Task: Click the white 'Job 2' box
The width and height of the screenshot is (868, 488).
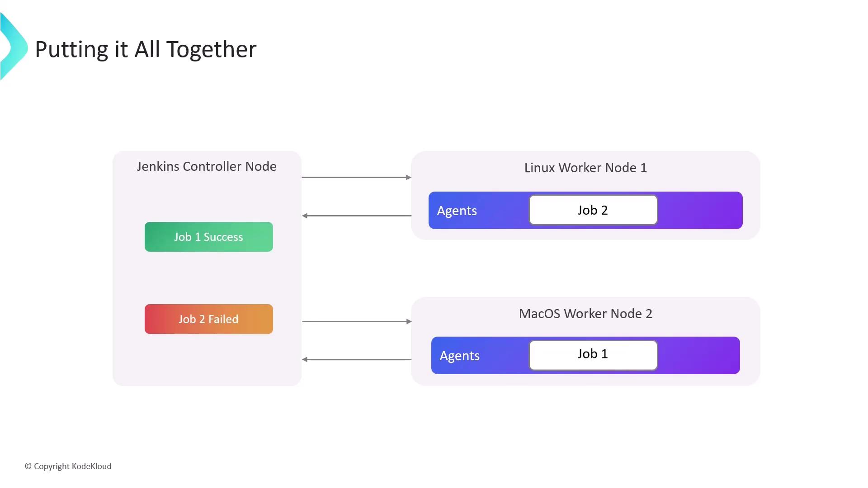Action: (x=593, y=210)
